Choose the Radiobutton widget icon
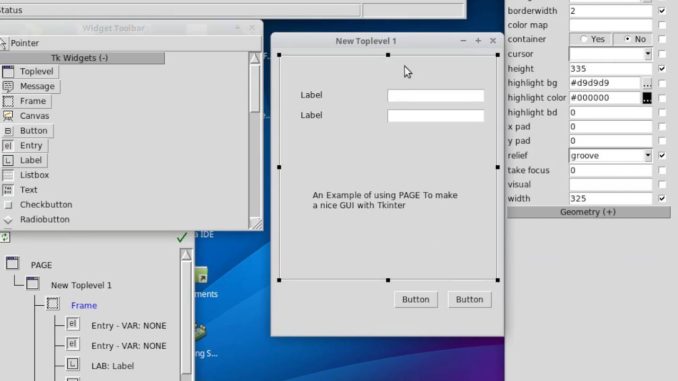Viewport: 678px width, 381px height. [x=8, y=220]
